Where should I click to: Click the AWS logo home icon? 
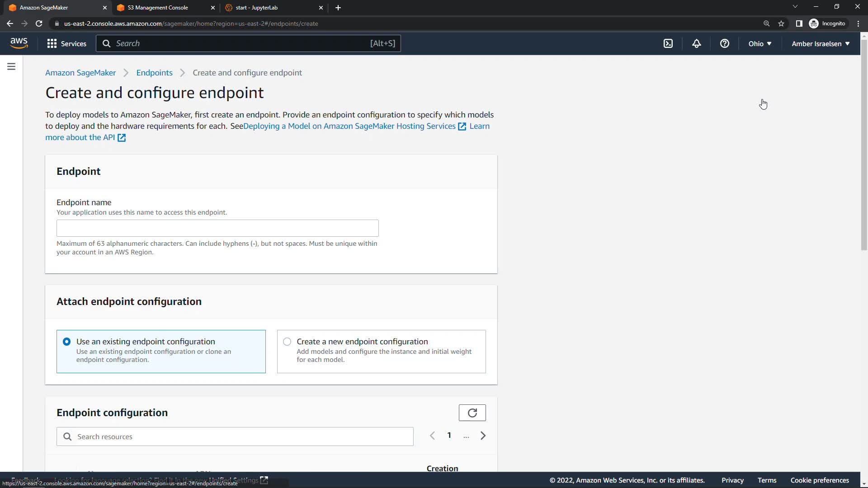coord(19,43)
